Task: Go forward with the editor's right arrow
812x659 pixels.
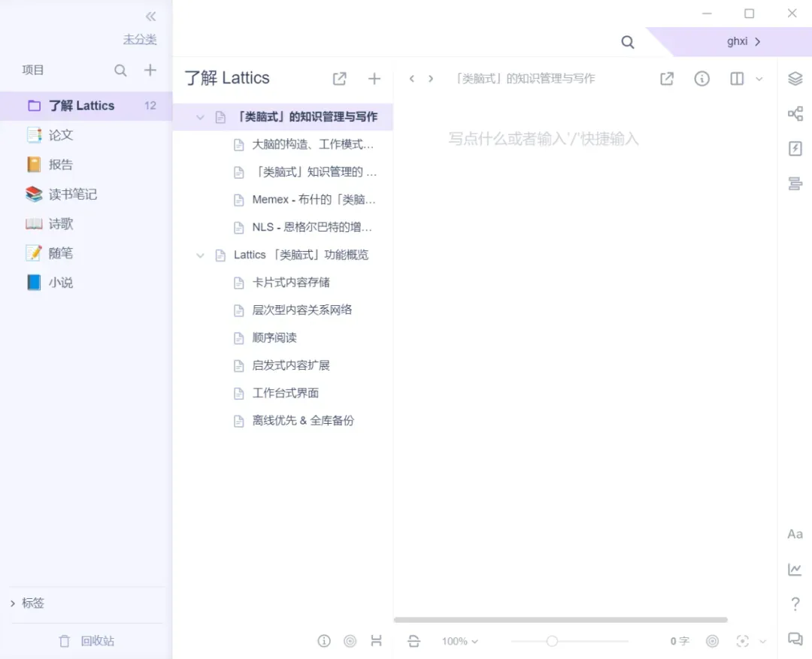Action: 431,79
